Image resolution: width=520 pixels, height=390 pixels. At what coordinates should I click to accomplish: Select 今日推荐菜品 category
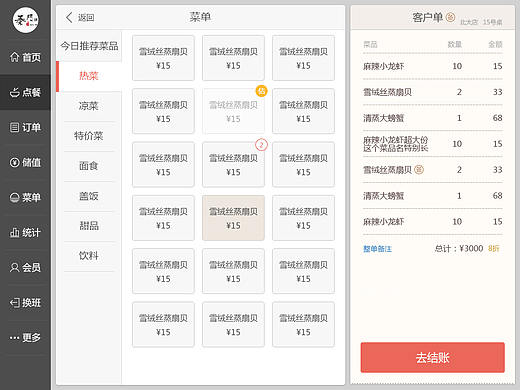point(89,46)
